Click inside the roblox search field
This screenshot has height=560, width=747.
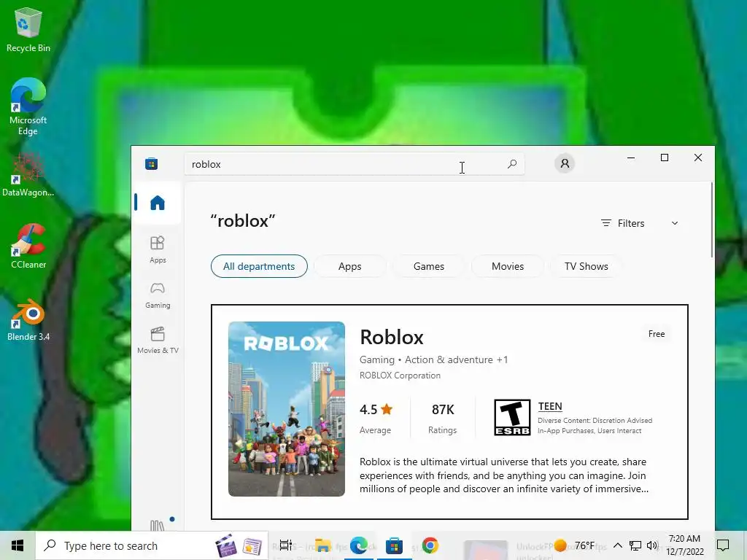click(354, 164)
